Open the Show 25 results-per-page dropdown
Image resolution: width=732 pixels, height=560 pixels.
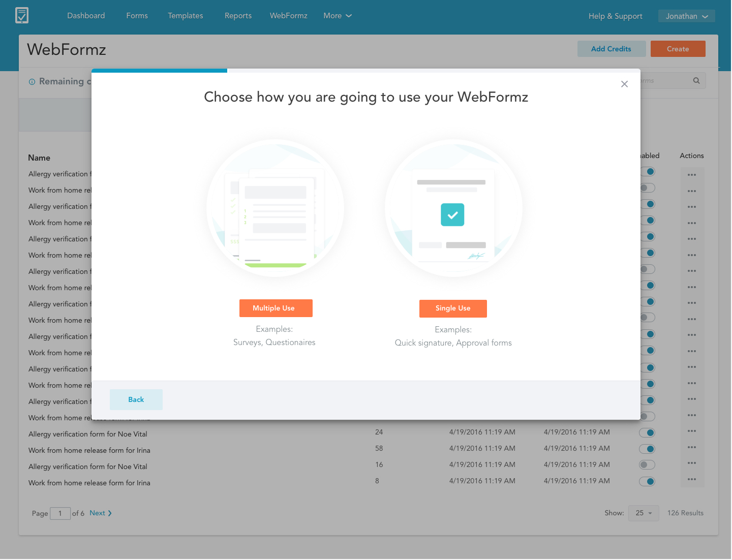(x=643, y=513)
